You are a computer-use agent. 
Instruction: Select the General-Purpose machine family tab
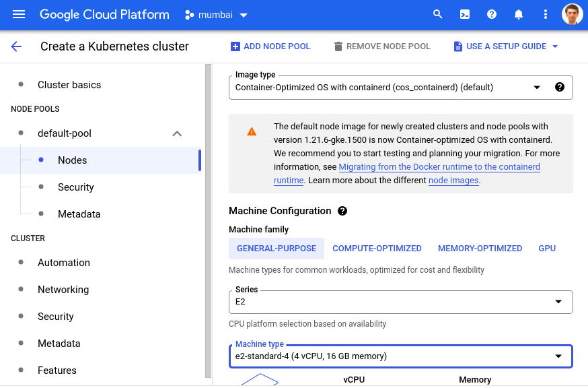pos(277,249)
